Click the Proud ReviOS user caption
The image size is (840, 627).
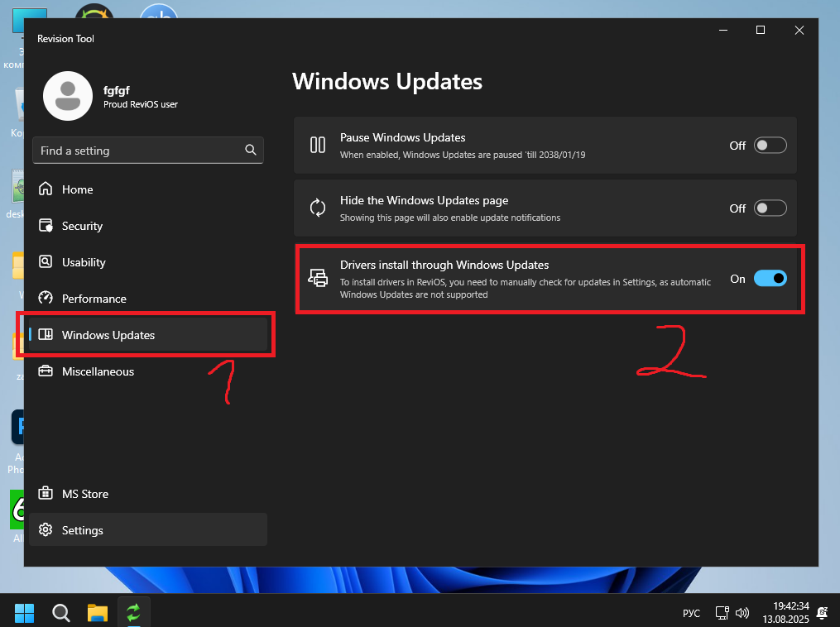(141, 104)
